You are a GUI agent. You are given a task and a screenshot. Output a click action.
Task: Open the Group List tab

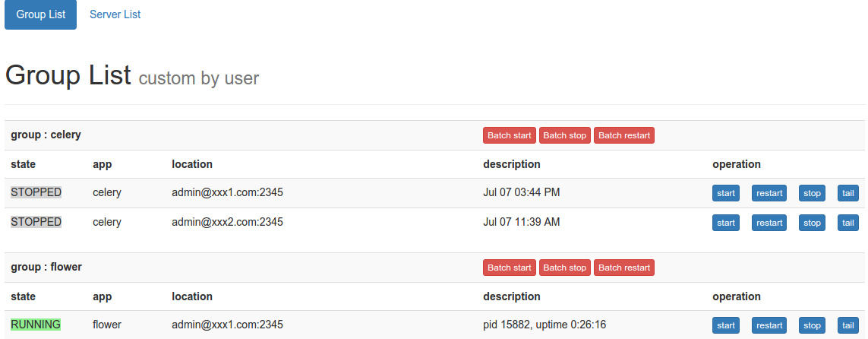(40, 14)
